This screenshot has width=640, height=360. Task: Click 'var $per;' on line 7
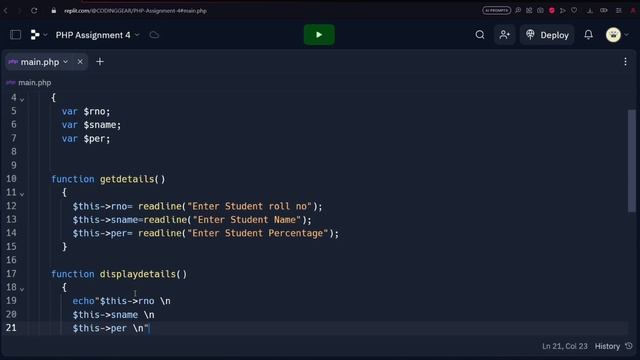point(86,139)
